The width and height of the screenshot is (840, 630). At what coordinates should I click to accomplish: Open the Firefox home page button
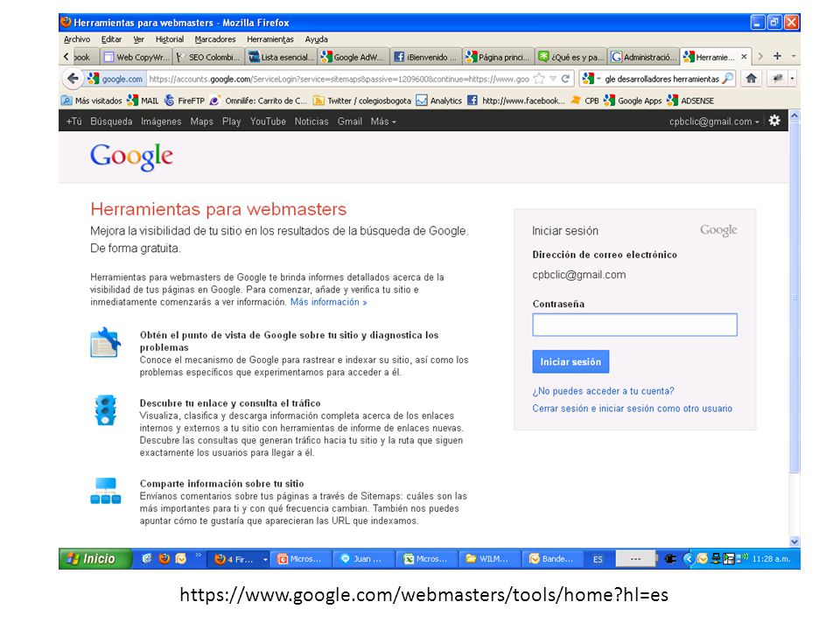pyautogui.click(x=751, y=79)
